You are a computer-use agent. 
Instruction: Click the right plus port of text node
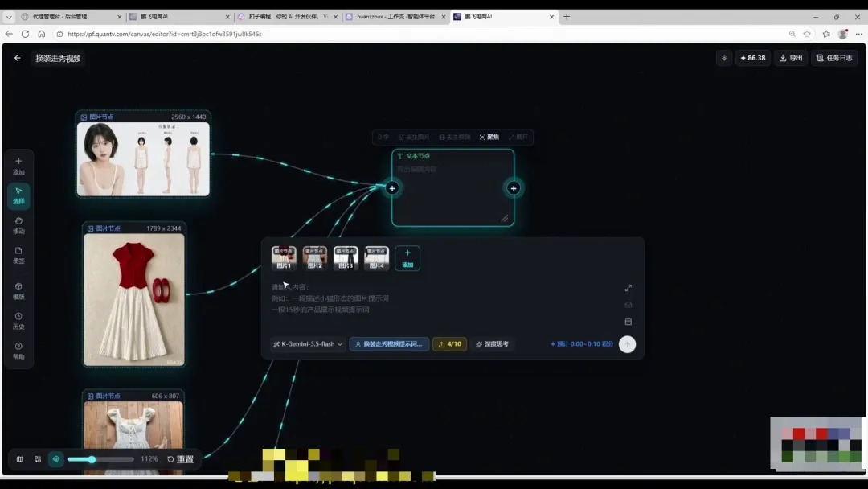coord(514,188)
